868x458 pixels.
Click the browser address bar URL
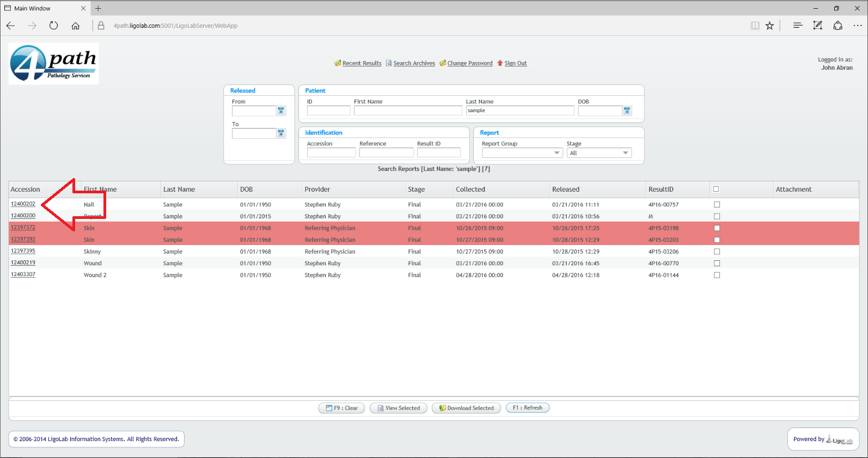pos(175,26)
